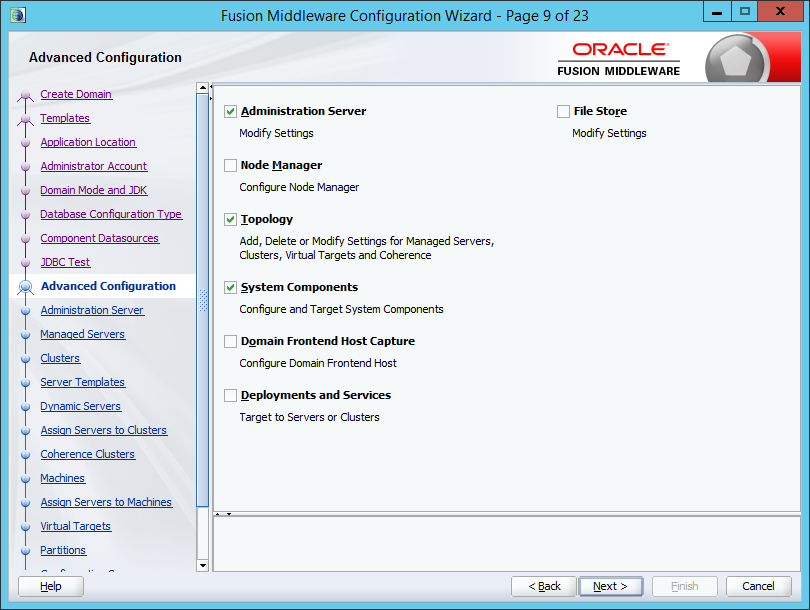This screenshot has width=810, height=610.
Task: Click the Assign Servers to Machines step bullet
Action: pyautogui.click(x=25, y=503)
